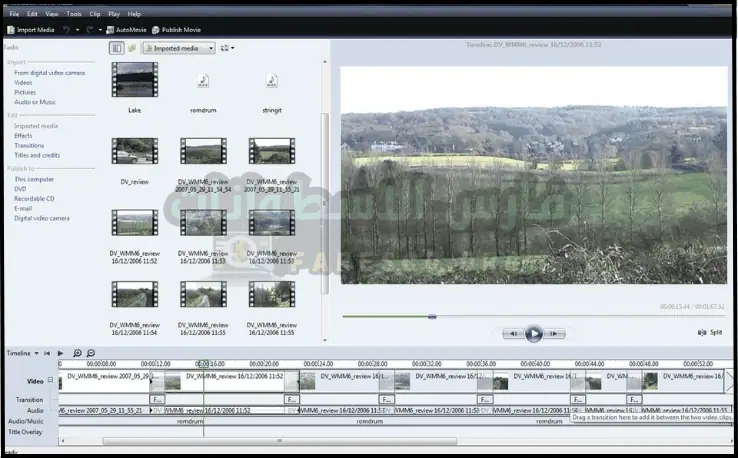Open the Imported media dropdown
The height and width of the screenshot is (458, 738).
pos(180,47)
